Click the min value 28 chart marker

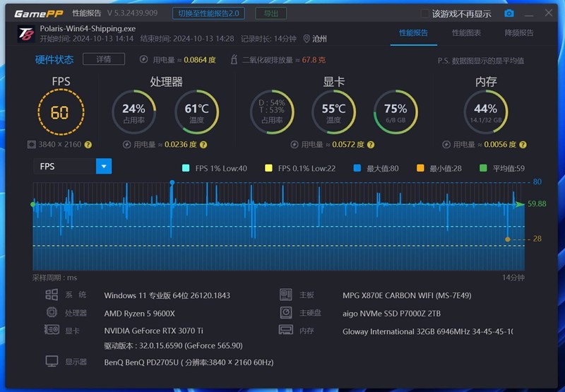click(508, 239)
